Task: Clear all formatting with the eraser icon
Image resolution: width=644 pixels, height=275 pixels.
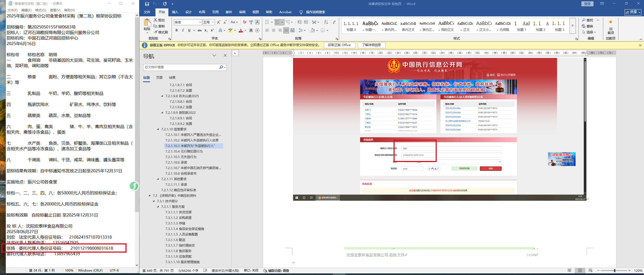Action: (x=245, y=22)
